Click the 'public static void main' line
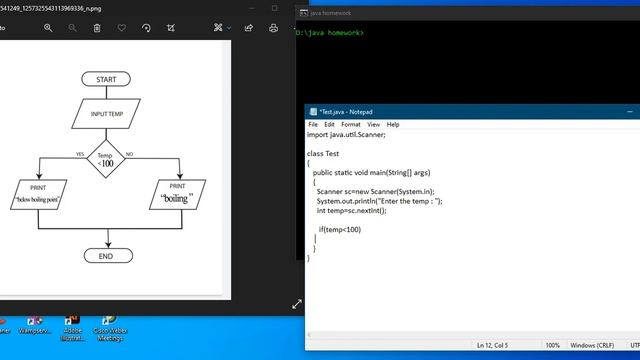 pyautogui.click(x=371, y=173)
